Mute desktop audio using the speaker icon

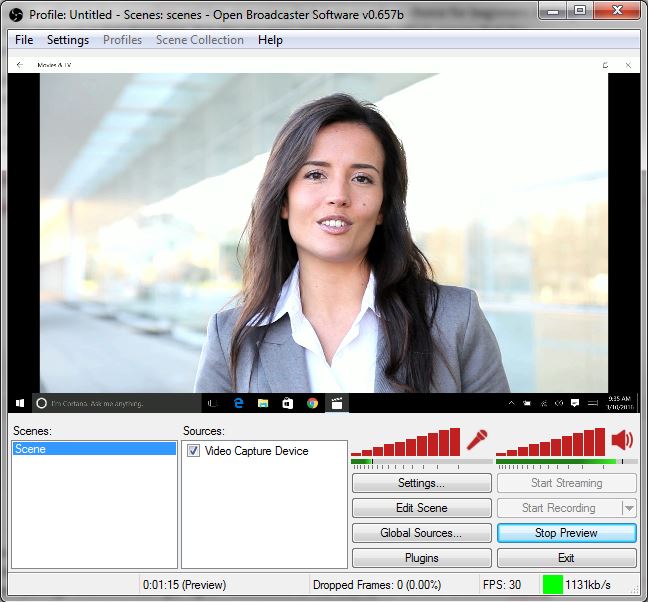(622, 440)
